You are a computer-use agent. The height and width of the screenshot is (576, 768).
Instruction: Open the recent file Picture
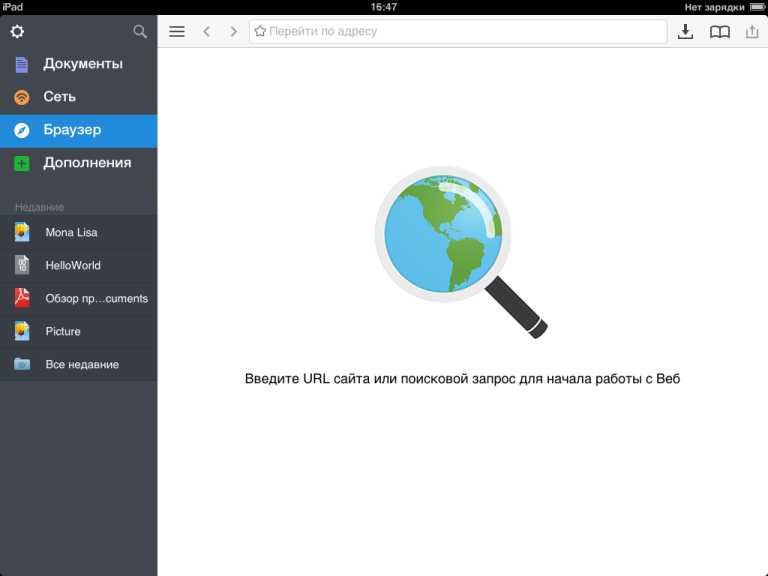click(x=78, y=331)
